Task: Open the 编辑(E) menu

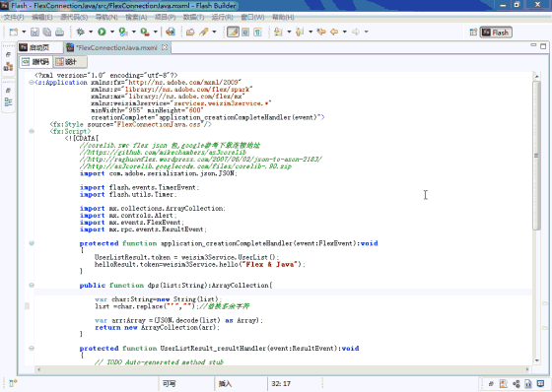Action: 42,17
